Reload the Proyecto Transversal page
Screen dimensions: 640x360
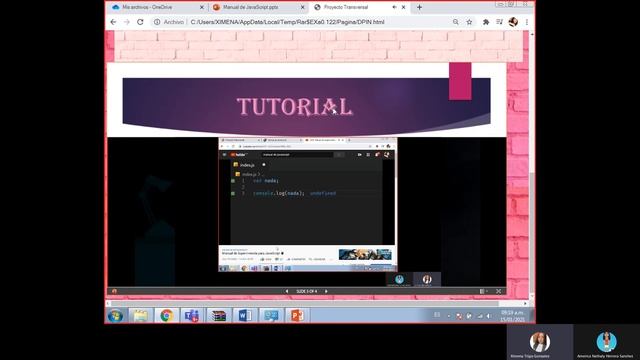tap(140, 22)
